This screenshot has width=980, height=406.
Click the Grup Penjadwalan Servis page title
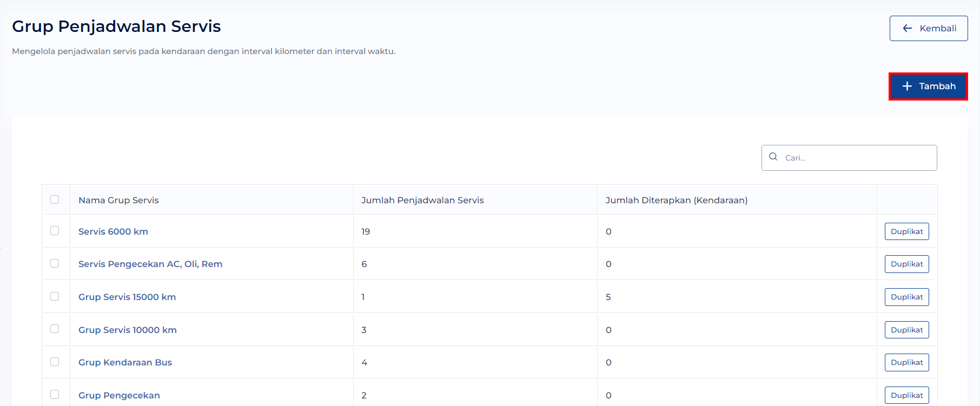[116, 26]
